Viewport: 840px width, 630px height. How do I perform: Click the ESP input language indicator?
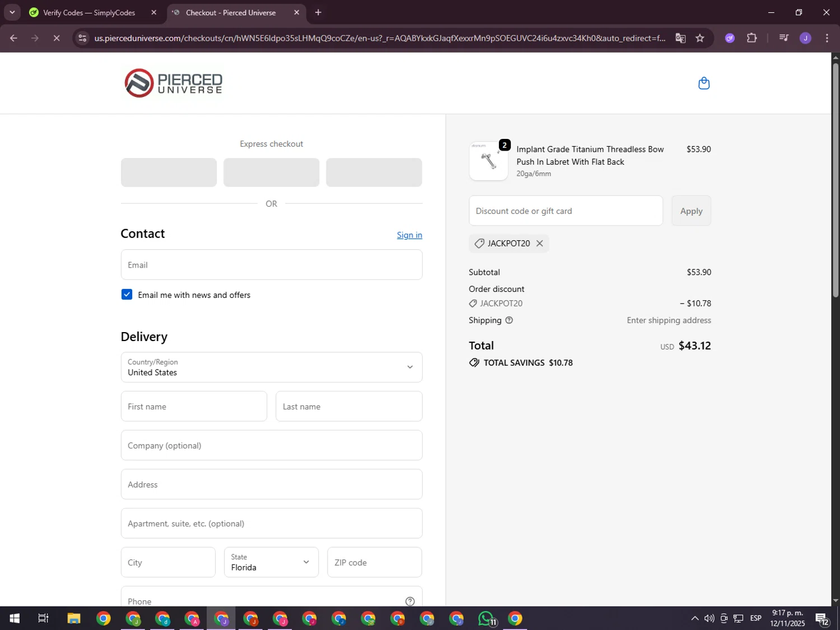[755, 618]
